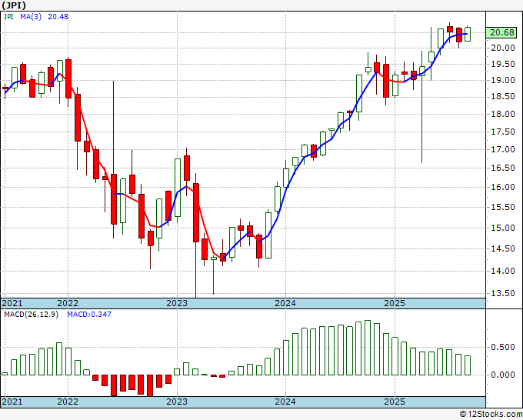Image resolution: width=523 pixels, height=420 pixels.
Task: Click the 19.50 price axis label
Action: click(503, 64)
